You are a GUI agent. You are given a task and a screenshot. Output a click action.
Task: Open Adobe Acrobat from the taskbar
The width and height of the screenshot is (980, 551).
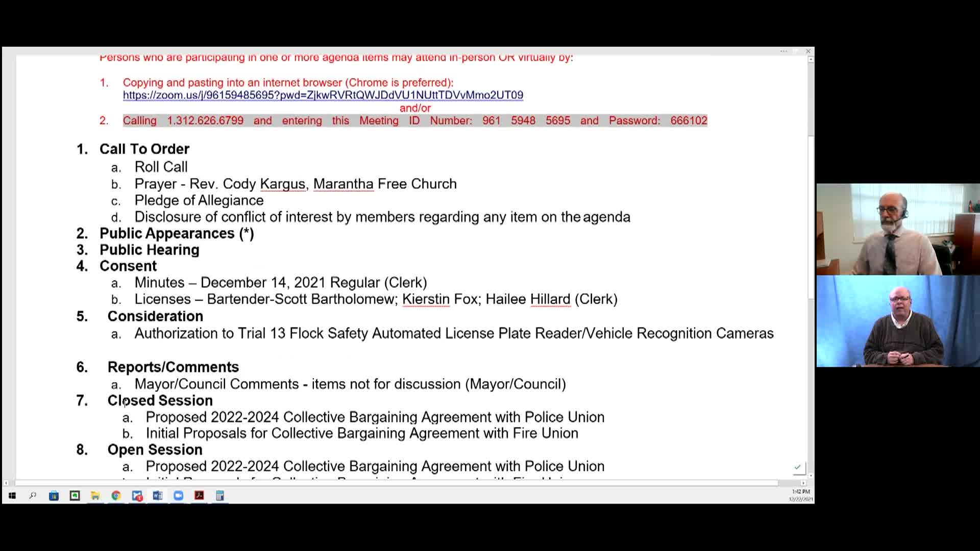click(199, 495)
